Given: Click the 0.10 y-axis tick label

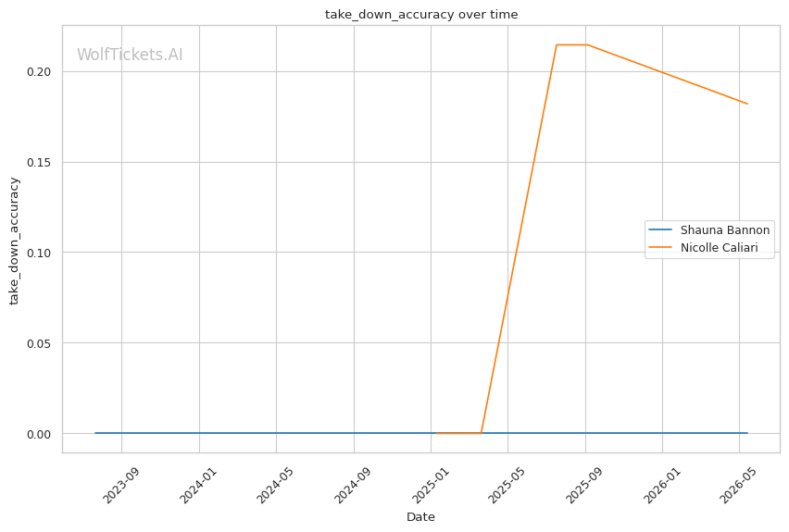Looking at the screenshot, I should coord(39,253).
